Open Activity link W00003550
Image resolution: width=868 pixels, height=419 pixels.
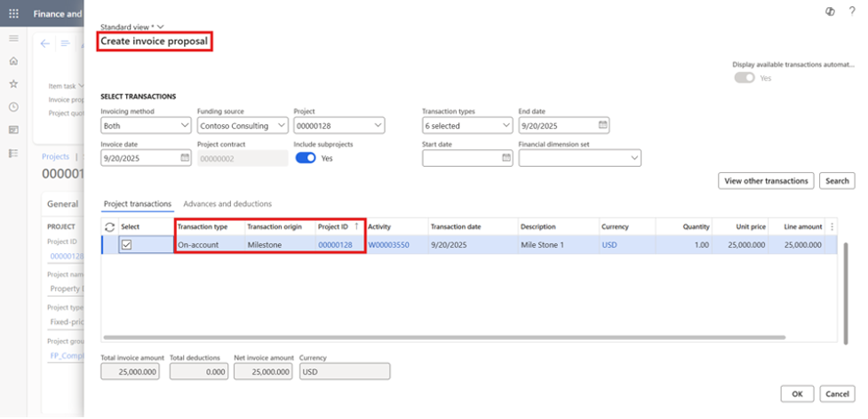click(x=388, y=245)
